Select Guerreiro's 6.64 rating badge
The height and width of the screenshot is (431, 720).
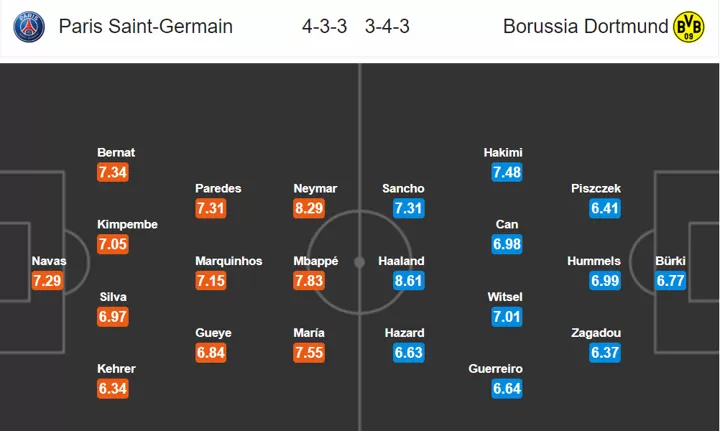tap(507, 389)
